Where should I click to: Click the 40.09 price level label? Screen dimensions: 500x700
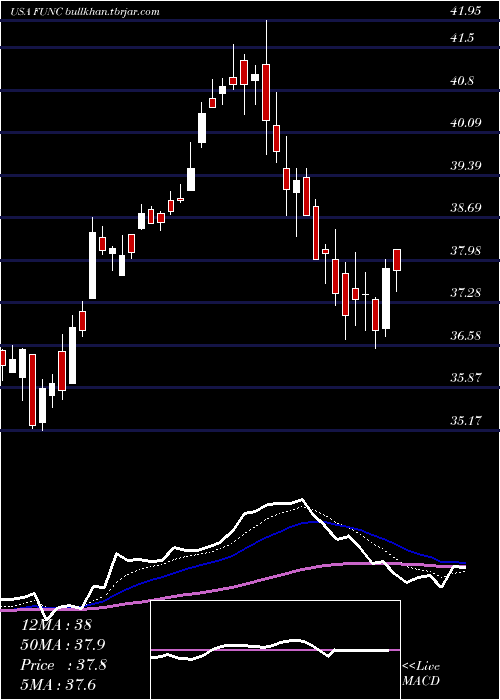(x=466, y=123)
